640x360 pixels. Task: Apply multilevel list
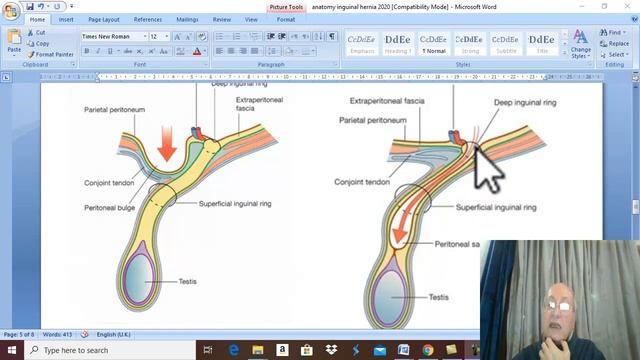point(254,37)
